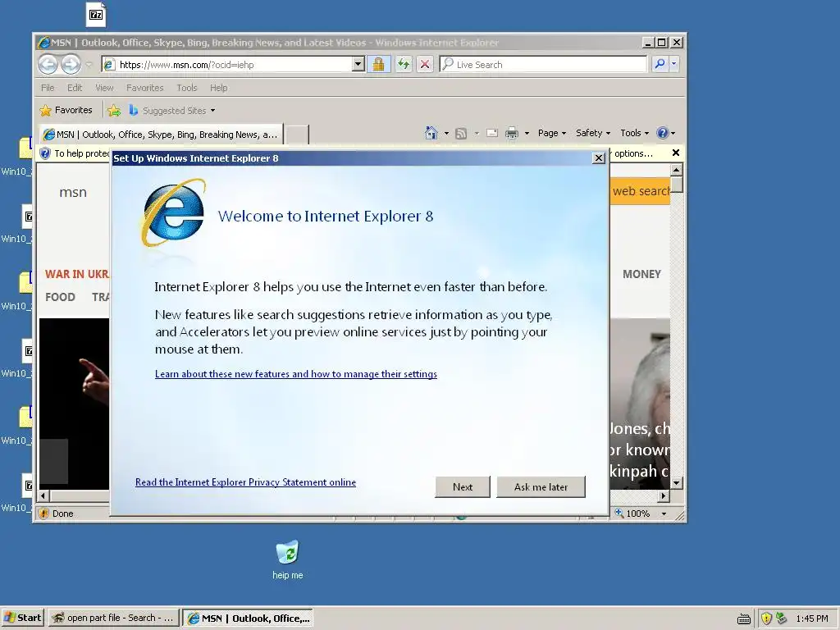Screen dimensions: 840x630
Task: Click the magnifier Search button
Action: pos(660,64)
